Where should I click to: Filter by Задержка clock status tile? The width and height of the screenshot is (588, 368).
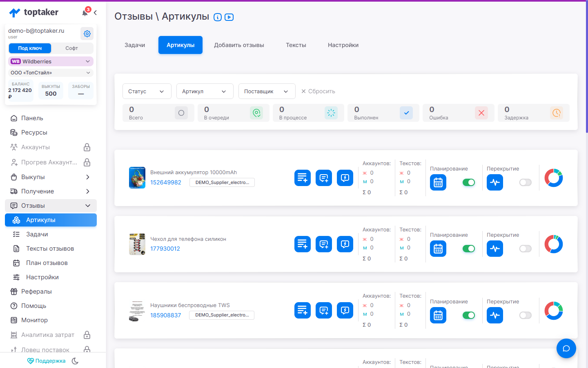click(x=534, y=113)
